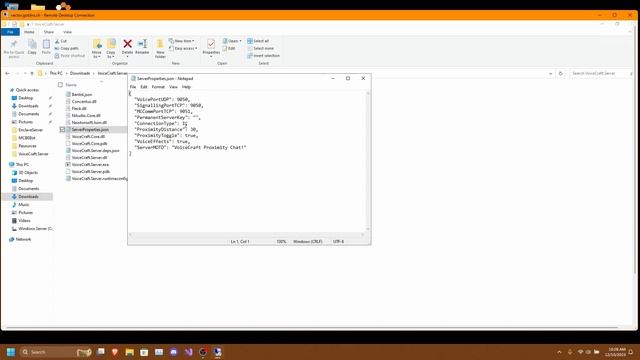The image size is (640, 360).
Task: Open Music in navigation pane
Action: (x=24, y=204)
